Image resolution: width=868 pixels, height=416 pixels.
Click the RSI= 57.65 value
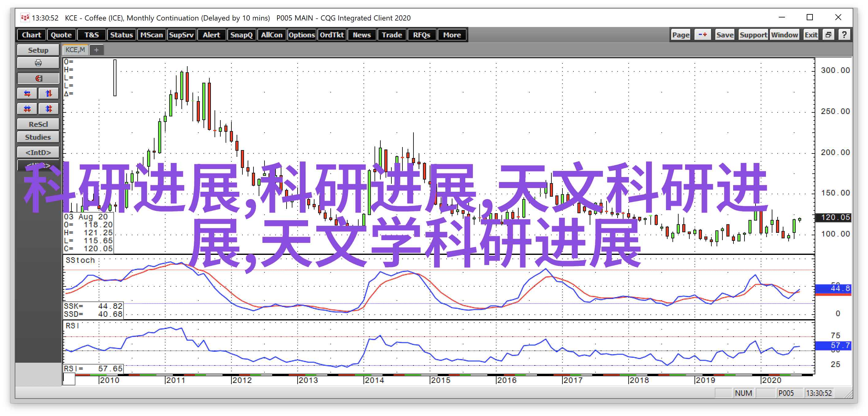click(x=93, y=369)
